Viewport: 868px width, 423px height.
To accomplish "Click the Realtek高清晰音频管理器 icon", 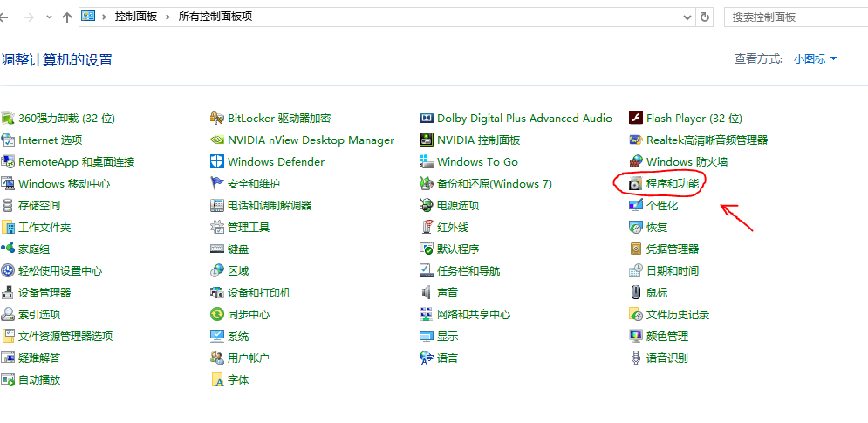I will [635, 140].
